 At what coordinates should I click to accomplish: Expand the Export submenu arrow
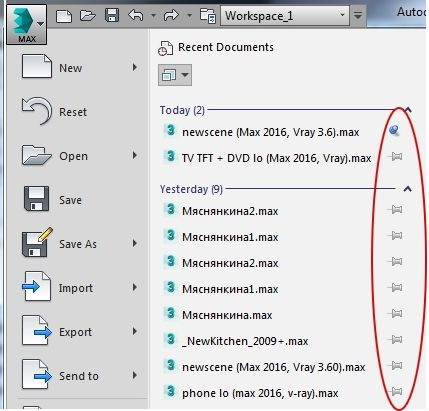[135, 331]
